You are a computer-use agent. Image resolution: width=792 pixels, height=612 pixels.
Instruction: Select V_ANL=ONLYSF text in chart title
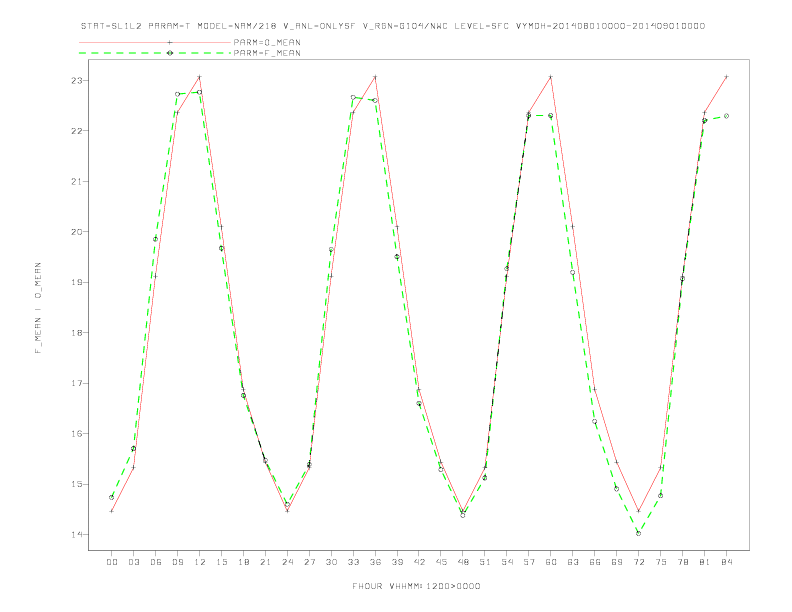tap(319, 26)
